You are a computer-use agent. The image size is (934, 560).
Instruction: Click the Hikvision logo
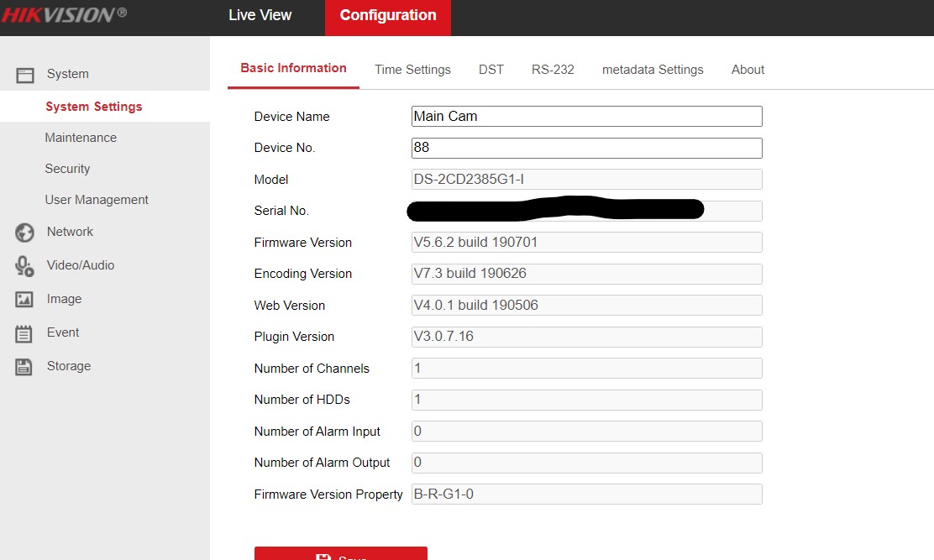tap(64, 15)
